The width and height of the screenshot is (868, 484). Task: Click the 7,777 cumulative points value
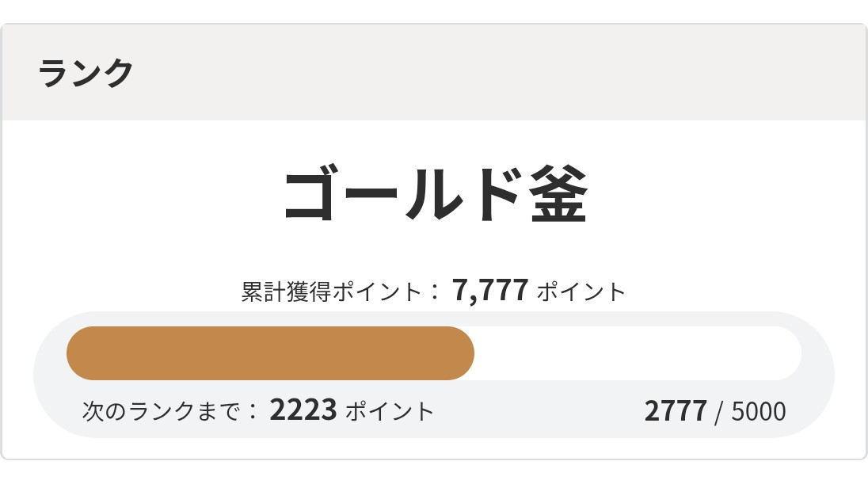click(490, 291)
